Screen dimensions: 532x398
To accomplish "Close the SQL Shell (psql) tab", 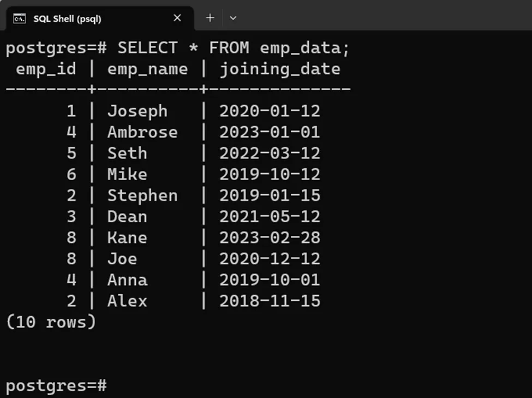I will (177, 18).
